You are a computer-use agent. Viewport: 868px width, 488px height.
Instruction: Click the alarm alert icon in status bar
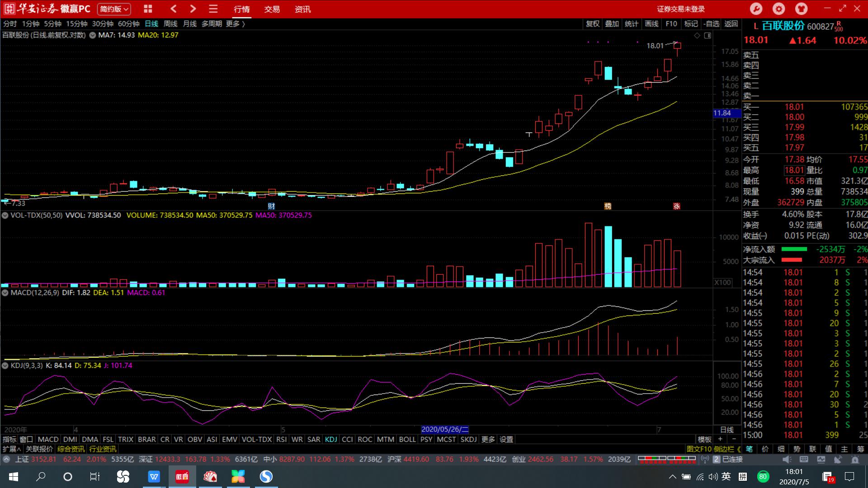tap(855, 459)
